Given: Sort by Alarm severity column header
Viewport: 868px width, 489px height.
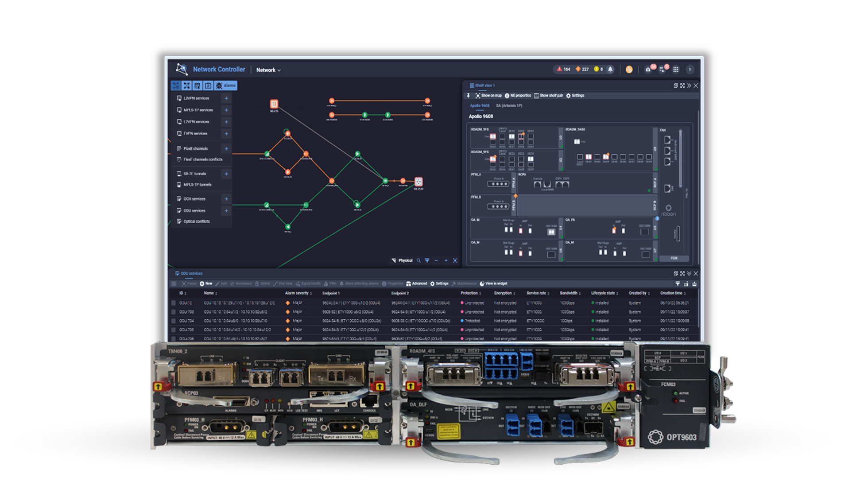Looking at the screenshot, I should point(298,293).
